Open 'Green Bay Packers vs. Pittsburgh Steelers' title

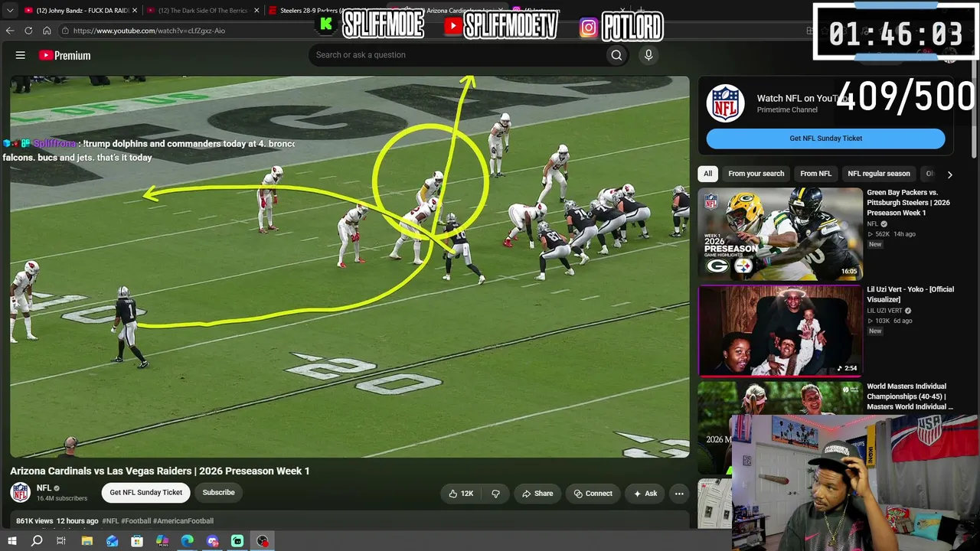point(910,203)
